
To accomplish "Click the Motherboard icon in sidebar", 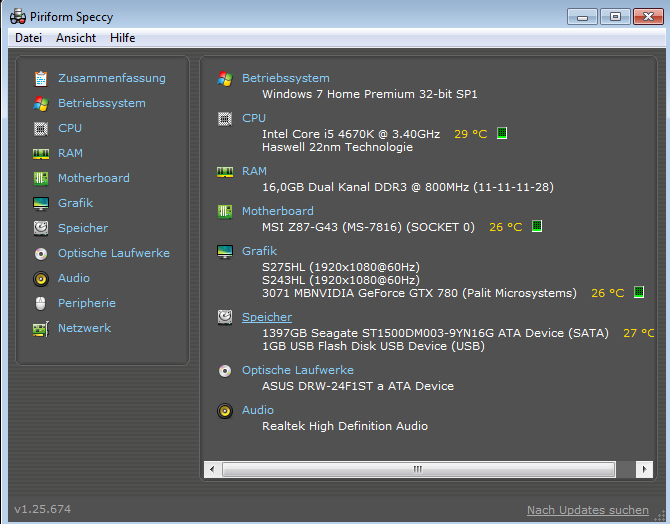I will click(41, 179).
